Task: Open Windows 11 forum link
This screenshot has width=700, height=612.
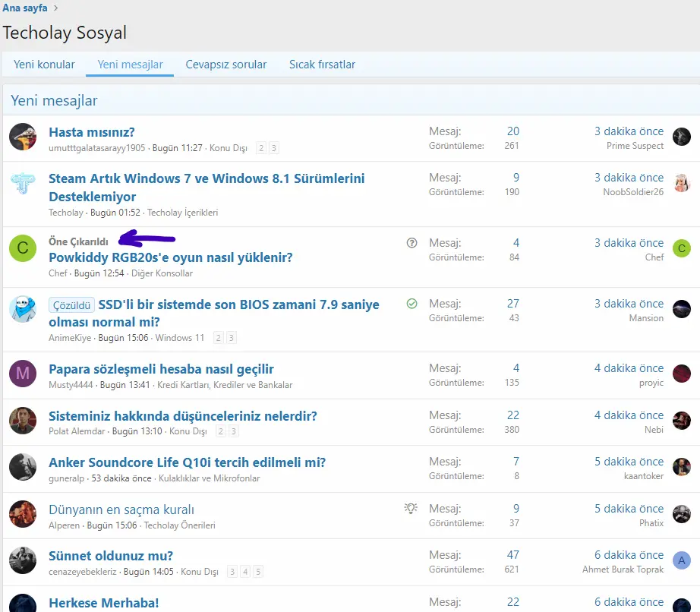Action: [x=179, y=338]
